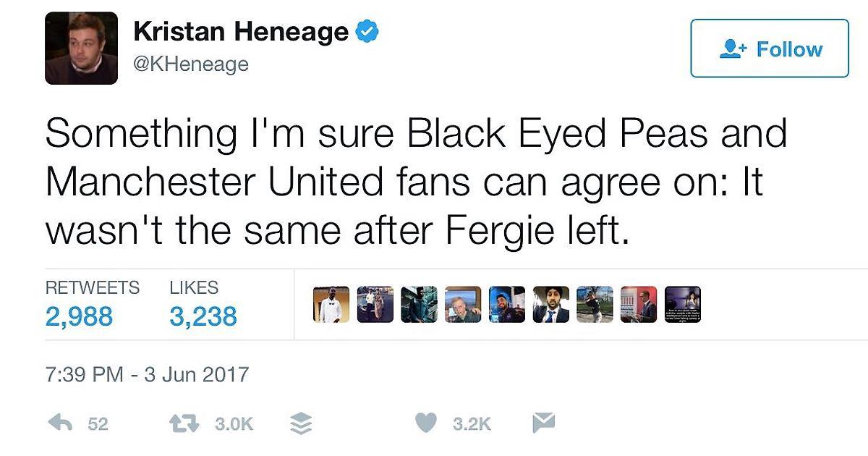Open first liker avatar with white shirt
Viewport: 868px width, 456px height.
pos(331,304)
